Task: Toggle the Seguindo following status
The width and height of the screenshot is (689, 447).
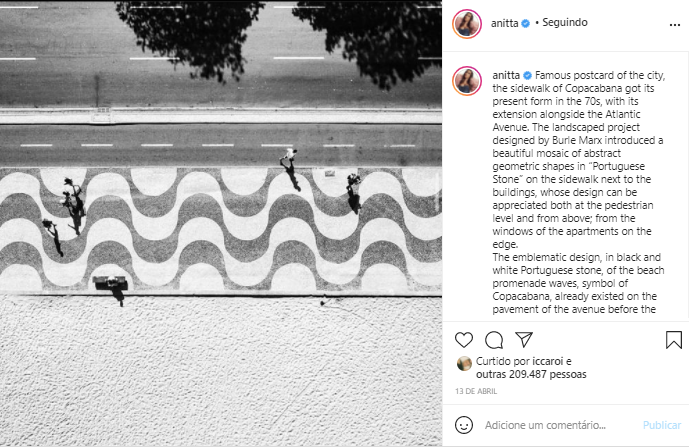Action: 565,22
